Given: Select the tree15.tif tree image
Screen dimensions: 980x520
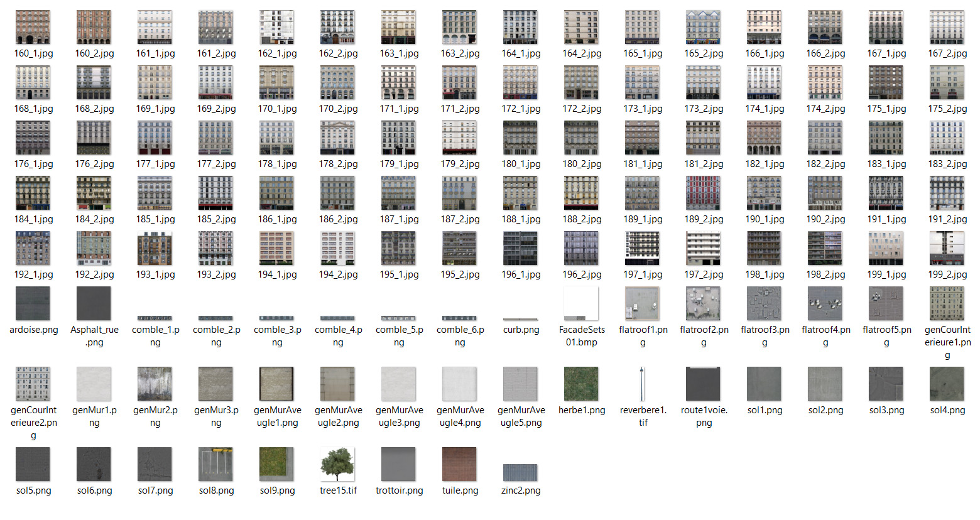Looking at the screenshot, I should 337,464.
